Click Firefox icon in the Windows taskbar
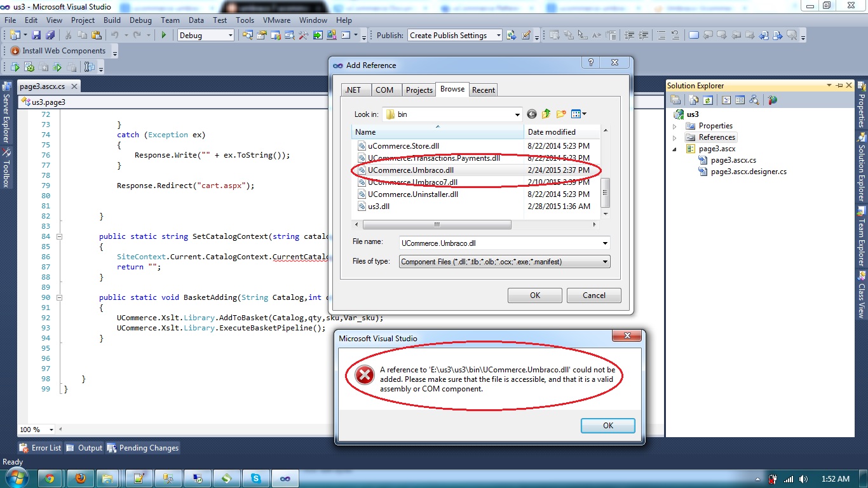868x488 pixels. pyautogui.click(x=81, y=478)
